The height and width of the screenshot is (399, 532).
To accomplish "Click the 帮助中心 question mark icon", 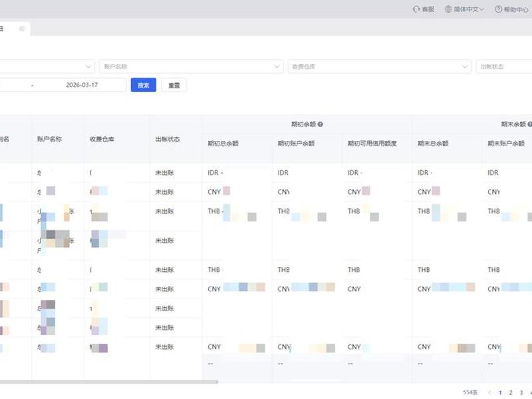I will [x=498, y=9].
